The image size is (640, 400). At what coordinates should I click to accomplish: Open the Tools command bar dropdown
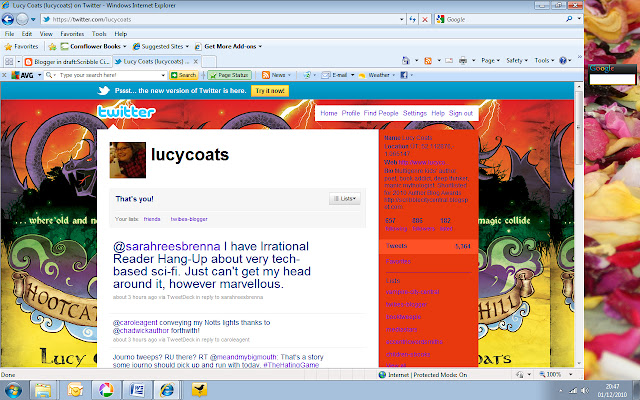[x=544, y=60]
